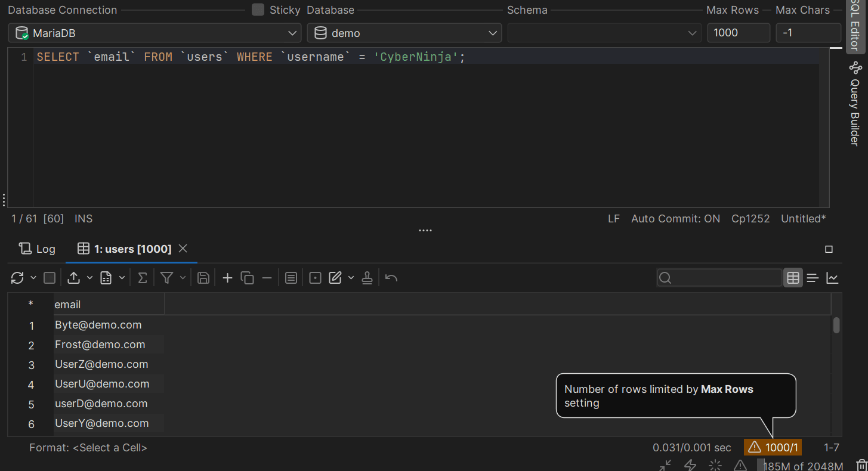Click the grid search box
Image resolution: width=868 pixels, height=471 pixels.
719,278
